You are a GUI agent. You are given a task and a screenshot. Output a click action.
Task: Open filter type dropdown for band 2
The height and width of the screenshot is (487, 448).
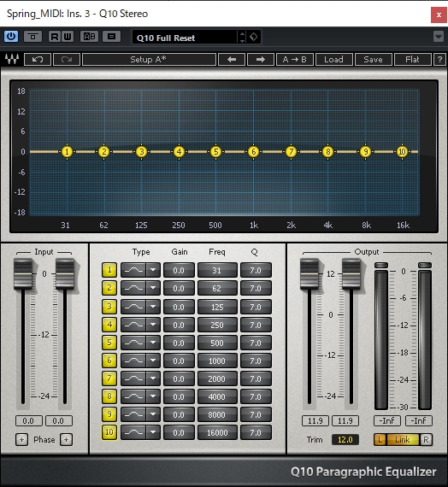click(x=153, y=288)
